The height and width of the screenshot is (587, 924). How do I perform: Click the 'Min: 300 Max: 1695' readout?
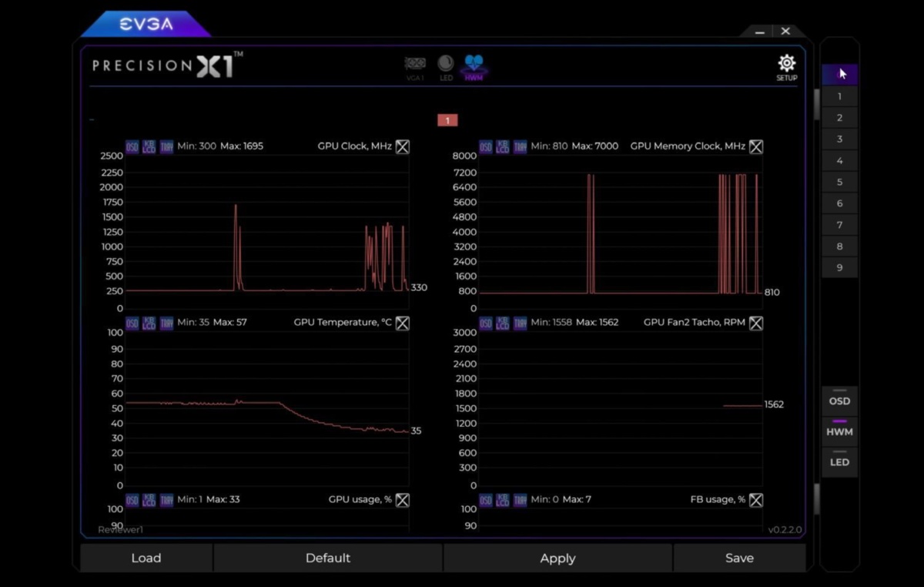point(220,146)
